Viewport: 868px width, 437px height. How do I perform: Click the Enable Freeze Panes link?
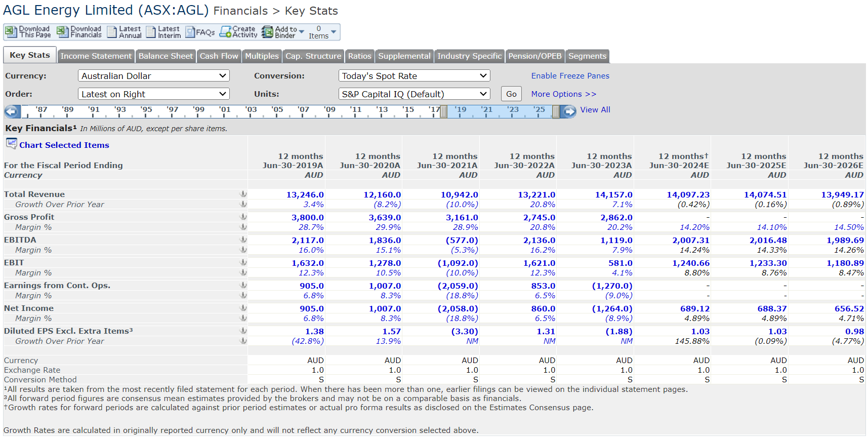click(570, 76)
